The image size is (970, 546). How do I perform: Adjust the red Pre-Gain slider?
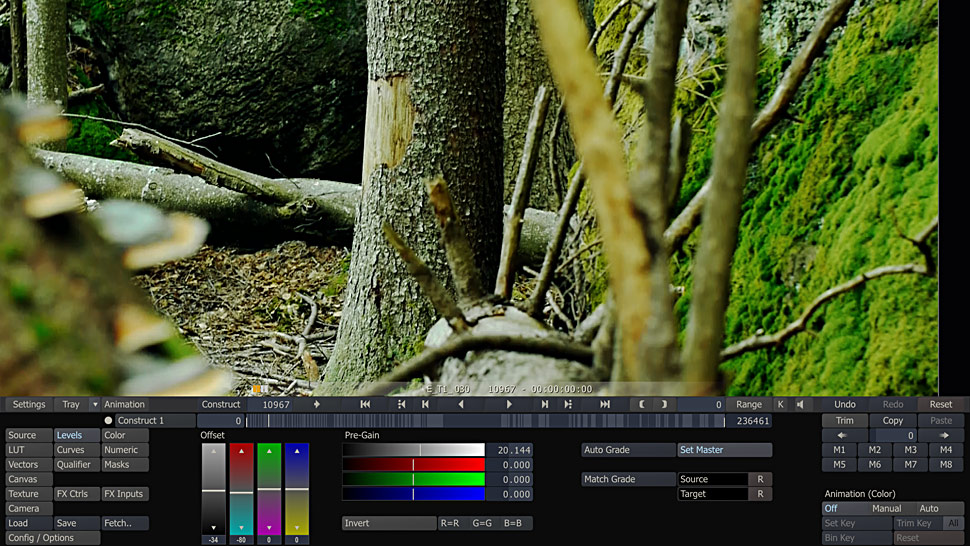[x=413, y=465]
